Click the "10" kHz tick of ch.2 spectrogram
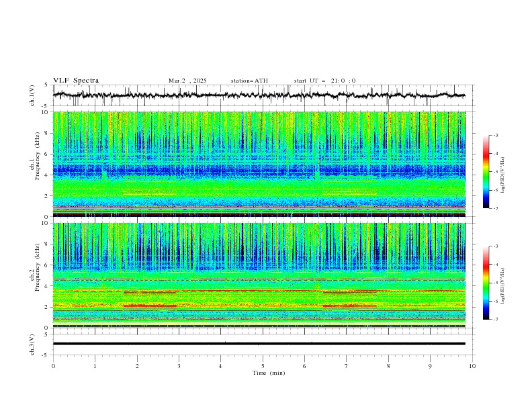532x411 pixels. coord(46,223)
